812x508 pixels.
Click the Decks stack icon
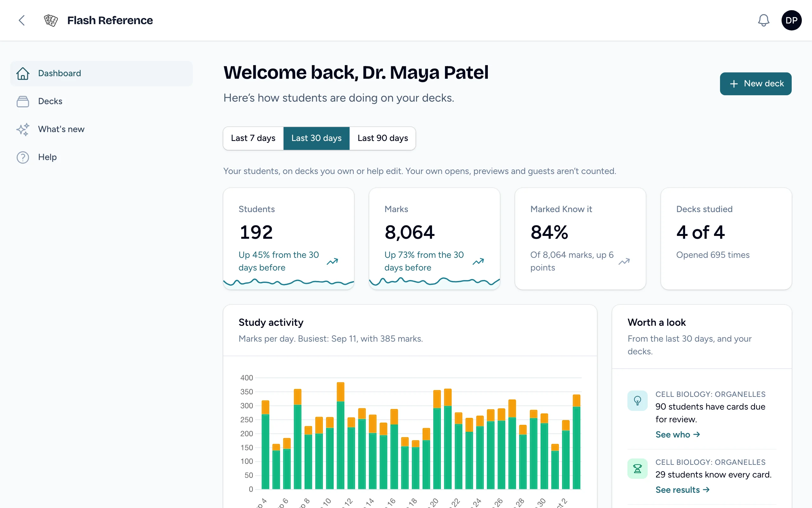coord(23,102)
